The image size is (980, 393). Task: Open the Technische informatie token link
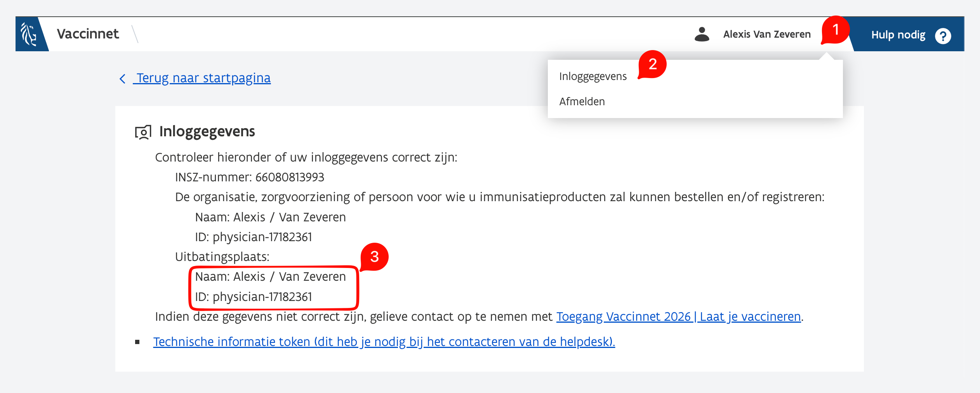click(x=384, y=342)
